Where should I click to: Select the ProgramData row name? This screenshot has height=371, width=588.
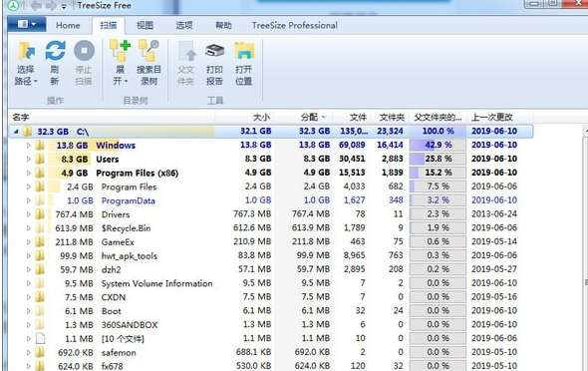(129, 200)
